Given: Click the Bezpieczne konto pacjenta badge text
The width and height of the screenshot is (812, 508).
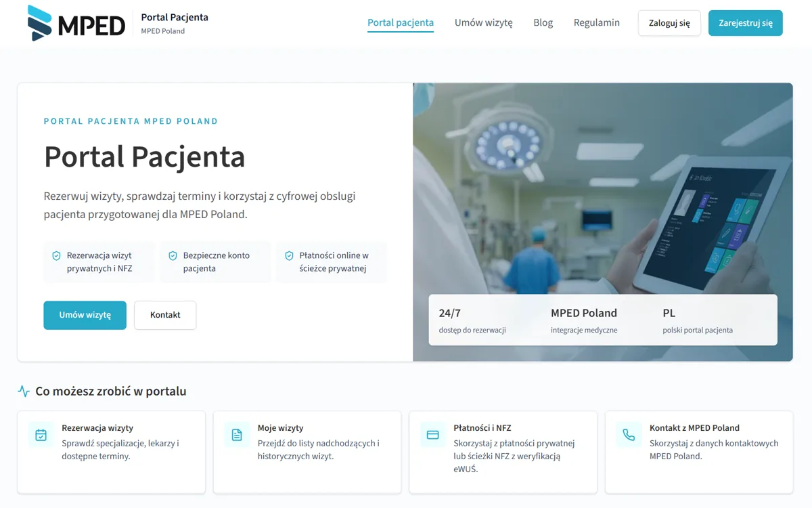Looking at the screenshot, I should click(x=217, y=262).
